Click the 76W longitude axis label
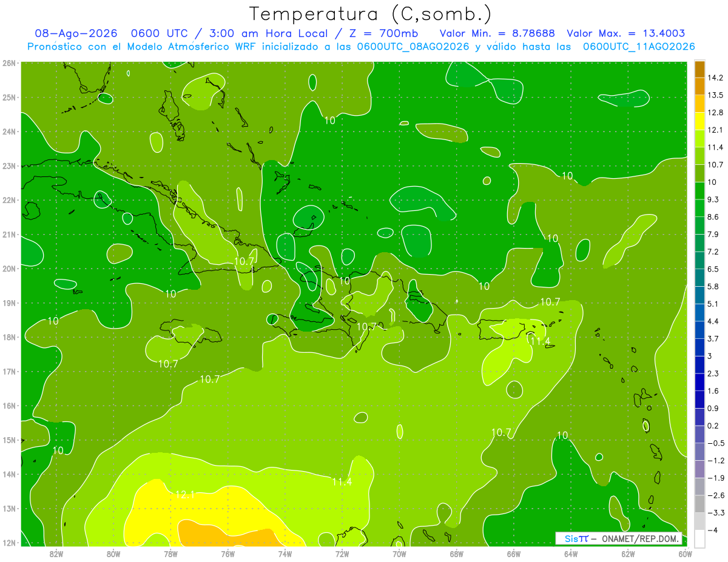Screen dimensions: 728x562 [227, 554]
